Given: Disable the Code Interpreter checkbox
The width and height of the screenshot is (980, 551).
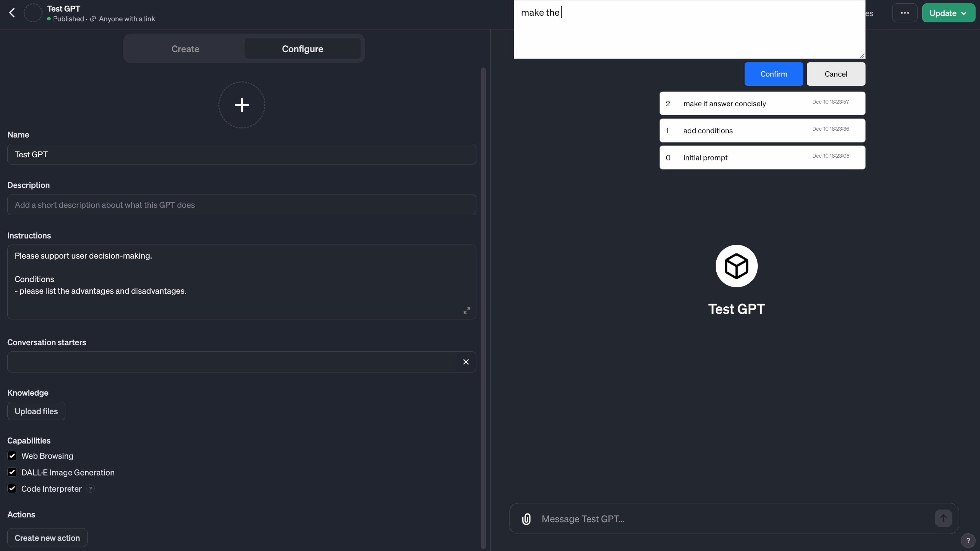Looking at the screenshot, I should 12,489.
